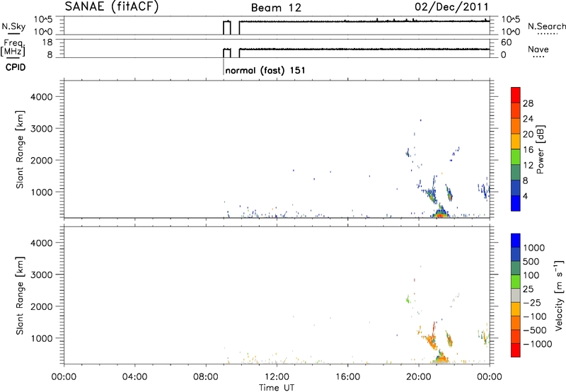Click the velocity panel Slant Range [km] title

pos(20,296)
